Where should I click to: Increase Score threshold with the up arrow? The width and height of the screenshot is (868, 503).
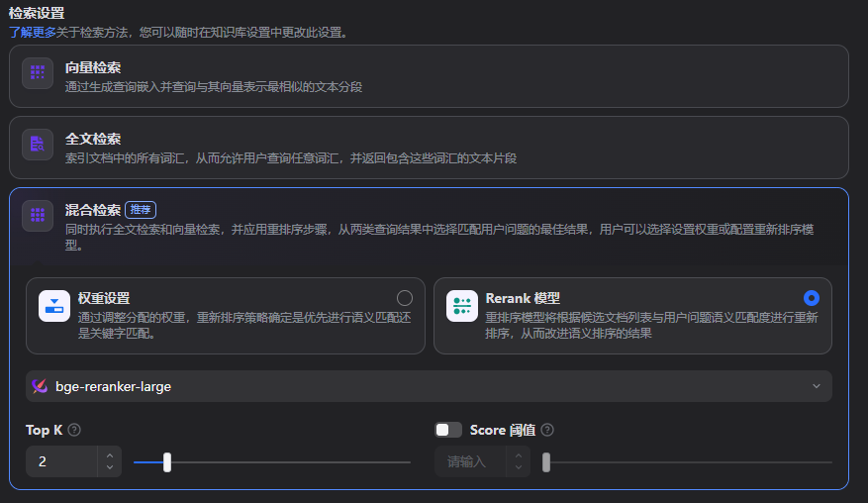tap(519, 455)
